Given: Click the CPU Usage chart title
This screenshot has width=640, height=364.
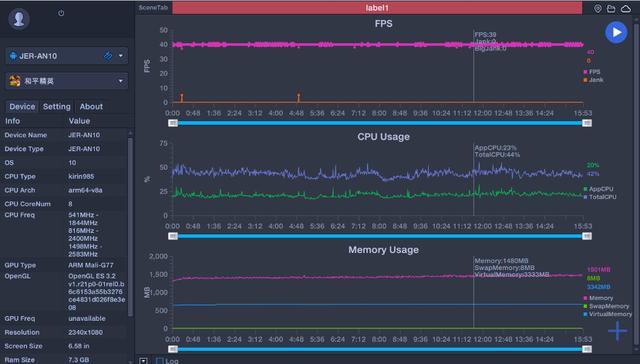Looking at the screenshot, I should click(383, 137).
